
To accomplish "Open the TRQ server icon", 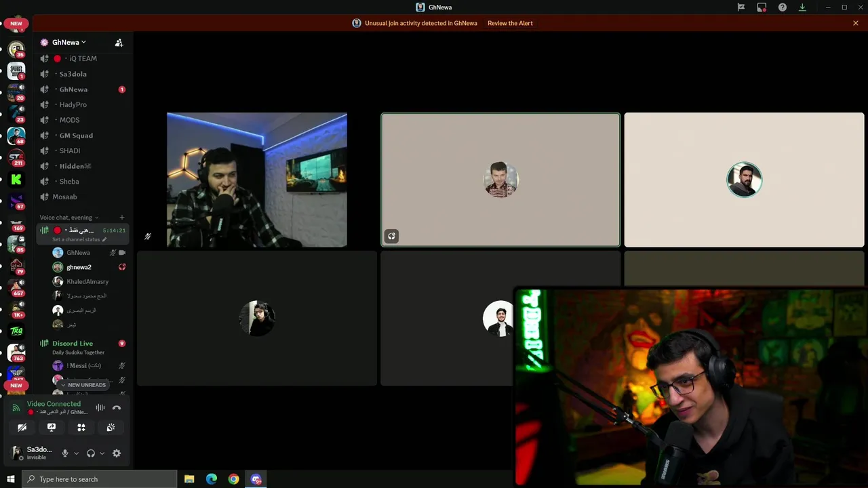I will [16, 331].
